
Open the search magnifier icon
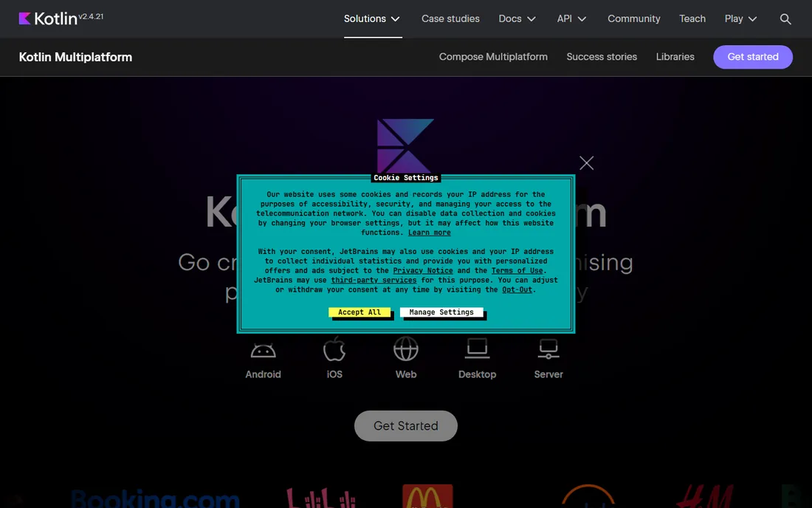tap(785, 19)
